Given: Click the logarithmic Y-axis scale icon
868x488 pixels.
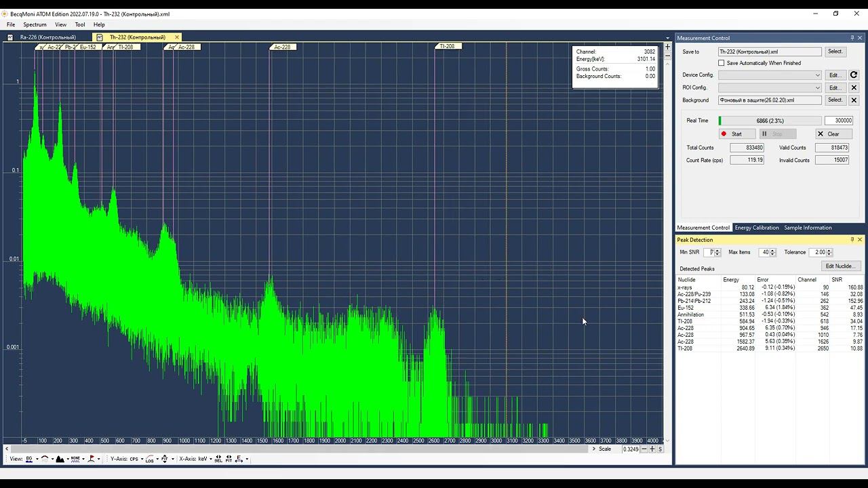Looking at the screenshot, I should click(150, 459).
